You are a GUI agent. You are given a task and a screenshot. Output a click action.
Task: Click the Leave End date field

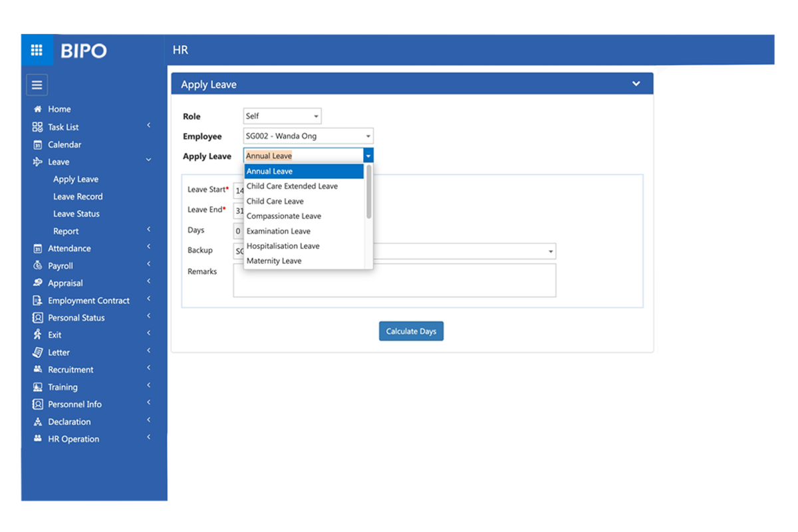click(x=238, y=211)
